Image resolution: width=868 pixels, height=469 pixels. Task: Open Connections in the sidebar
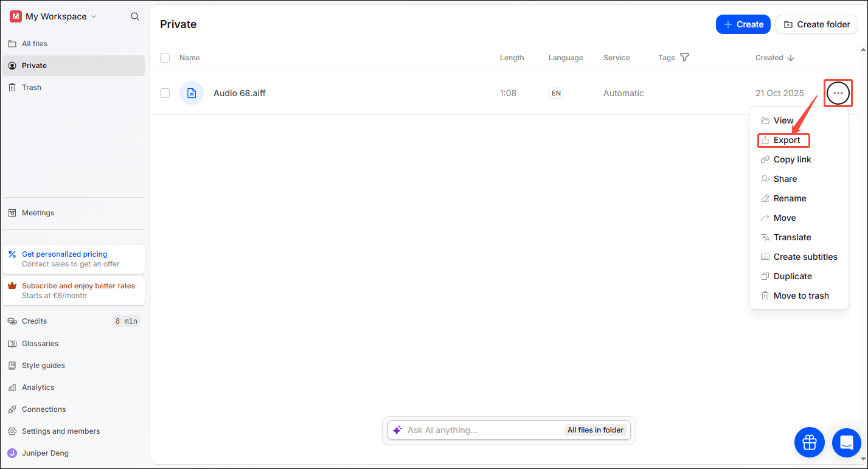coord(74,409)
